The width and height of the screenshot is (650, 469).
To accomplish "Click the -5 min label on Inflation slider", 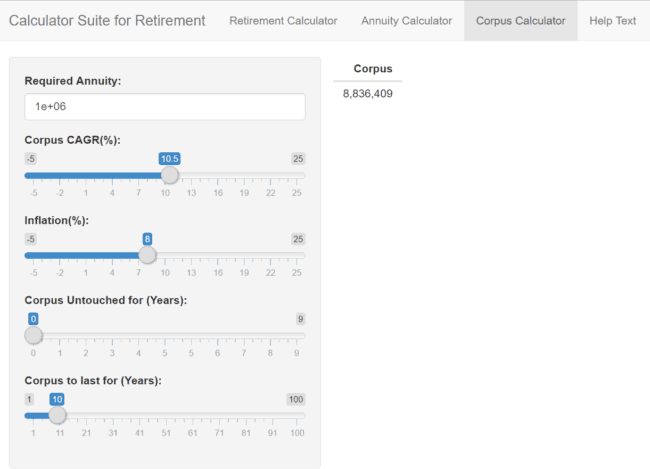I will pos(31,239).
